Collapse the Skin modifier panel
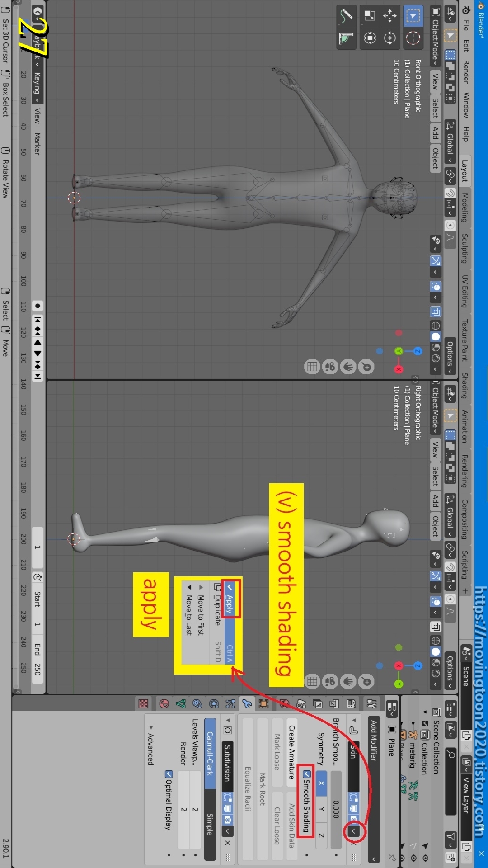 click(x=354, y=720)
